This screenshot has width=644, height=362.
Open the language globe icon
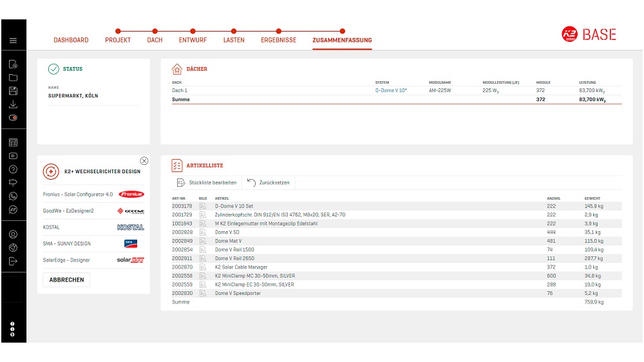click(x=13, y=247)
